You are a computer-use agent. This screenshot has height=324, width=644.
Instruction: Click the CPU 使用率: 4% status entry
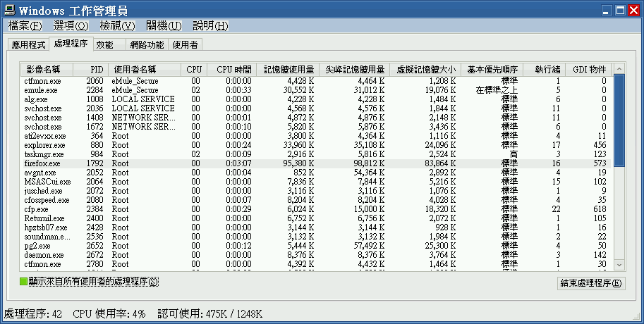point(109,314)
